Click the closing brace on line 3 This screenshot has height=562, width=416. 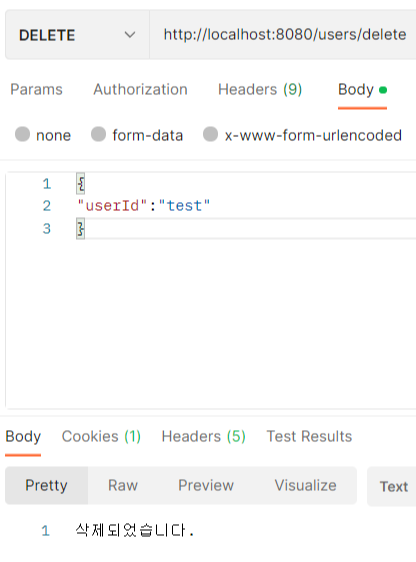click(81, 229)
